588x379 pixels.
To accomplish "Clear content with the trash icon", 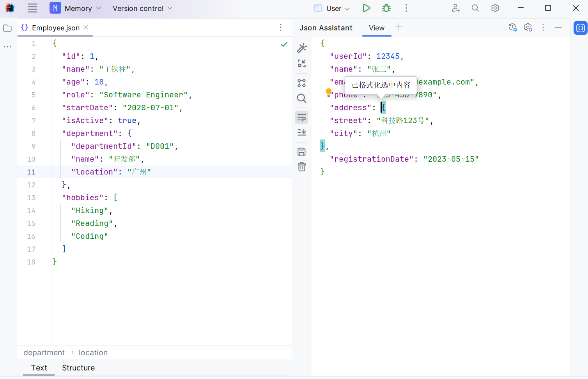I will [x=302, y=167].
